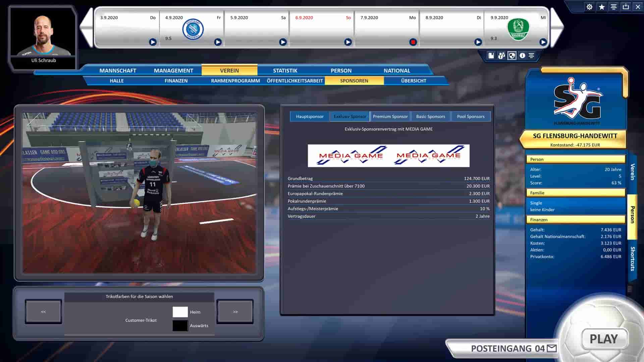
Task: Click the people group icon below calendar
Action: 501,56
